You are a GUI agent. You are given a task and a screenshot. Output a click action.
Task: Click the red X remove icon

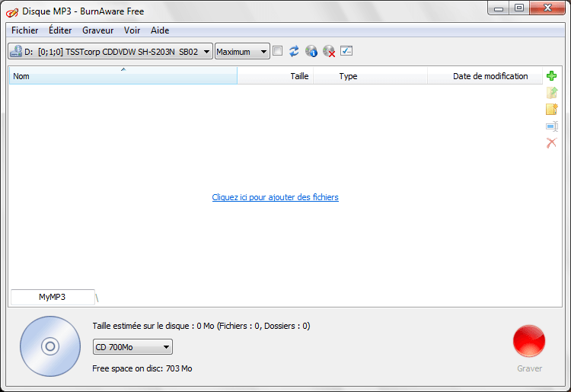tap(552, 143)
